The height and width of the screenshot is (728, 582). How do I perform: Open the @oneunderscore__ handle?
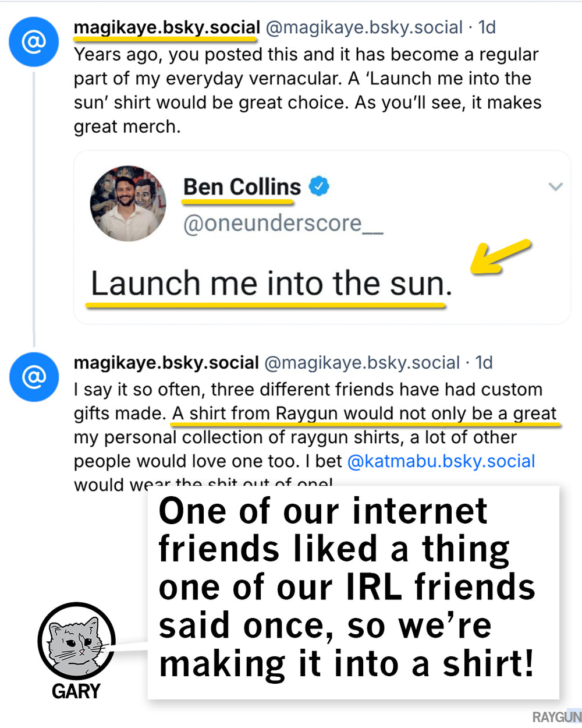coord(283,222)
